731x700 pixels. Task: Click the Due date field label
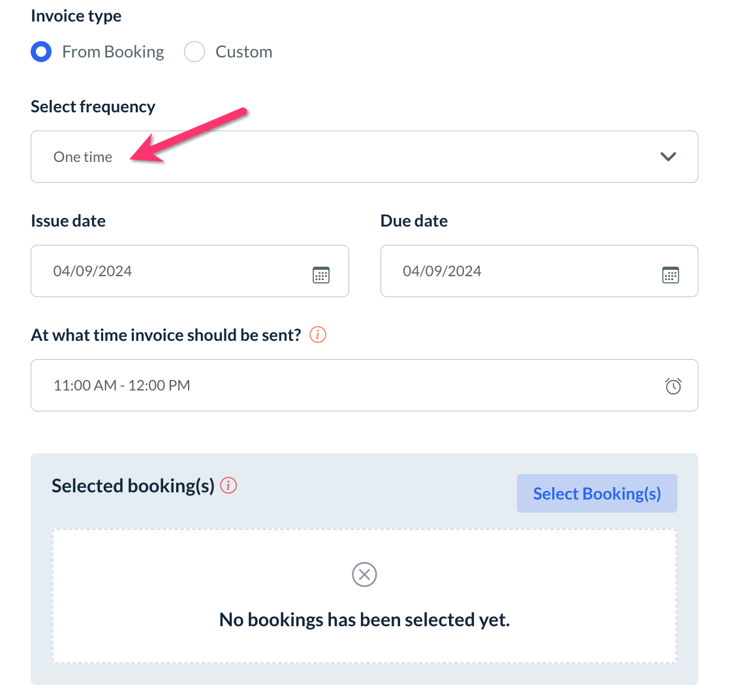(x=414, y=221)
